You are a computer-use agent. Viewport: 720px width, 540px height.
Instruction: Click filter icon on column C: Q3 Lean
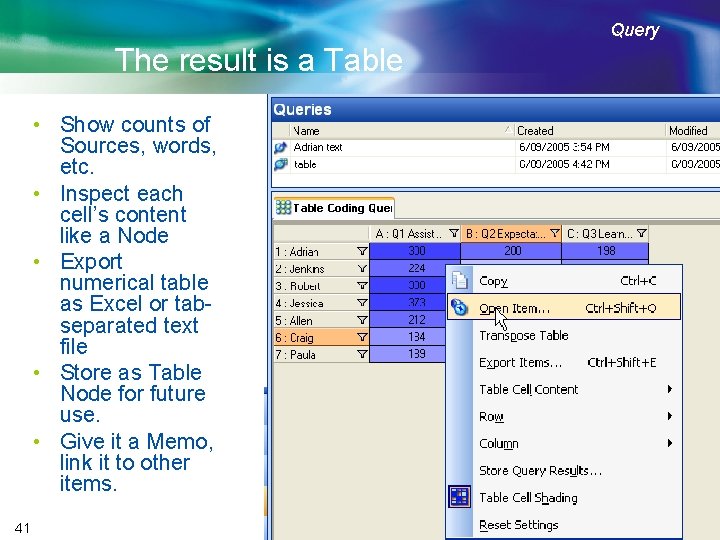(x=641, y=233)
